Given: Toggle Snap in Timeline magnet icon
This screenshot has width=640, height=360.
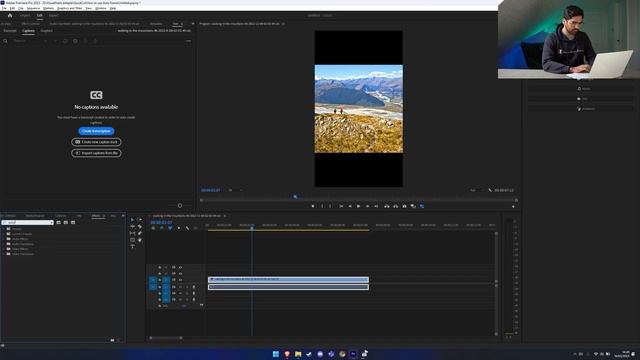Looking at the screenshot, I should point(162,228).
